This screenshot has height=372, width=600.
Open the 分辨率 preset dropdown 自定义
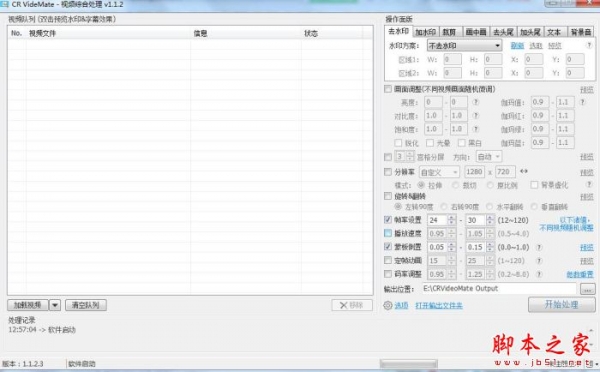point(439,172)
